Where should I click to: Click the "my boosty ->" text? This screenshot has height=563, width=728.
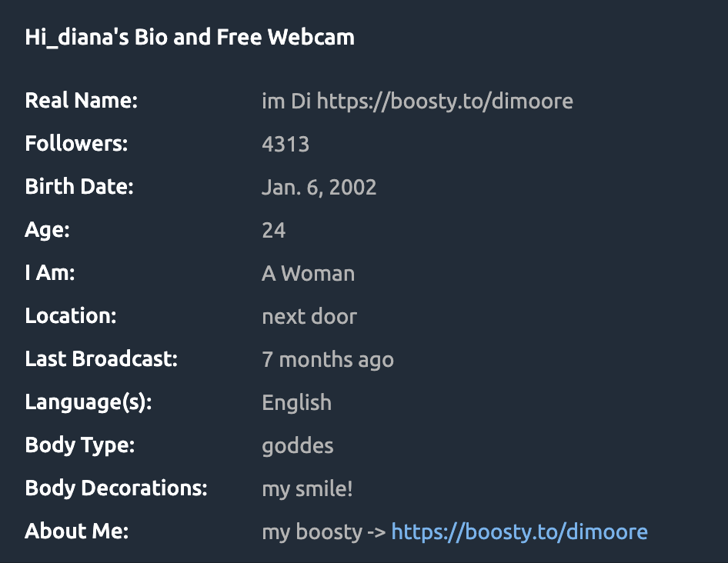pos(324,532)
